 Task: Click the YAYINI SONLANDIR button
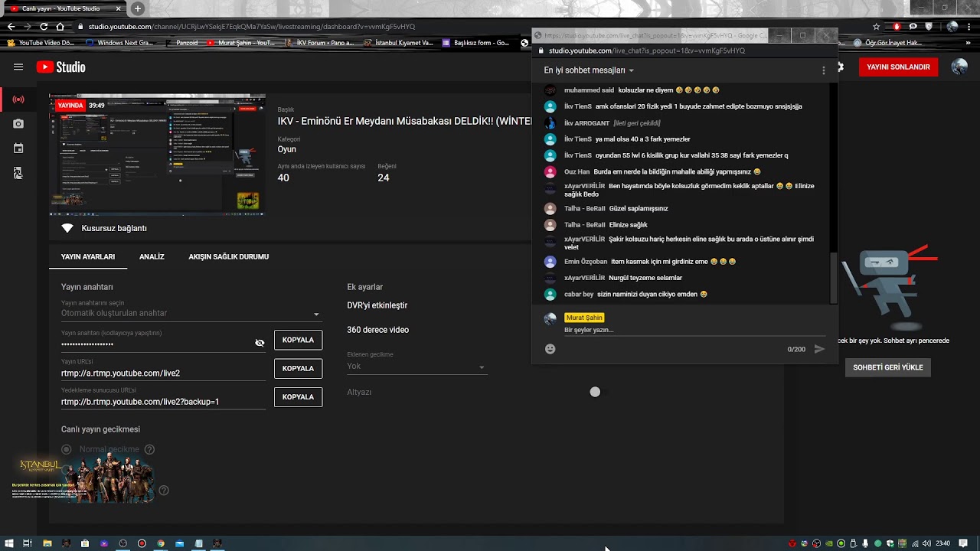click(898, 67)
